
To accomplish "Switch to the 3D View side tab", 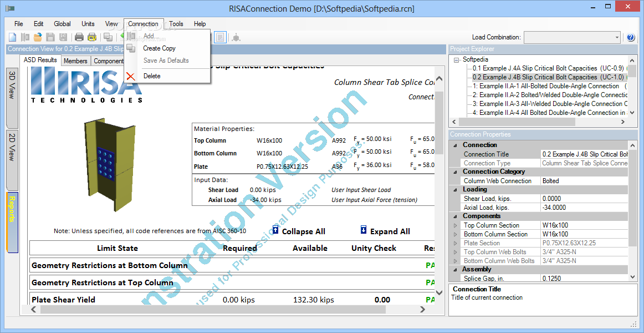I will pos(12,98).
